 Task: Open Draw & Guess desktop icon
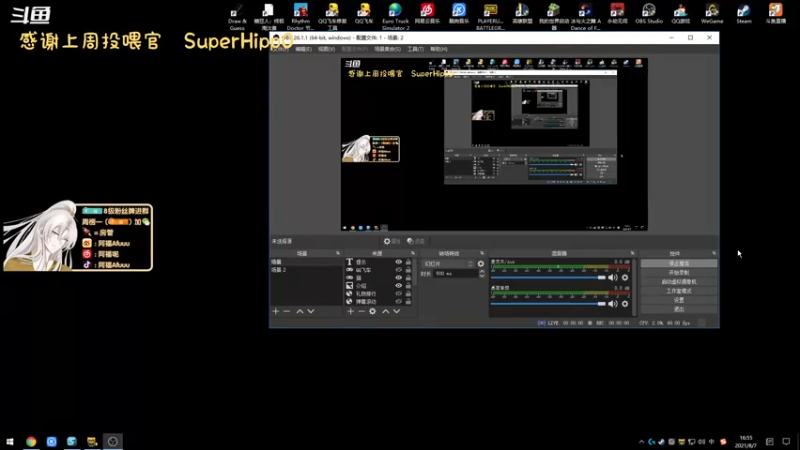click(x=237, y=16)
